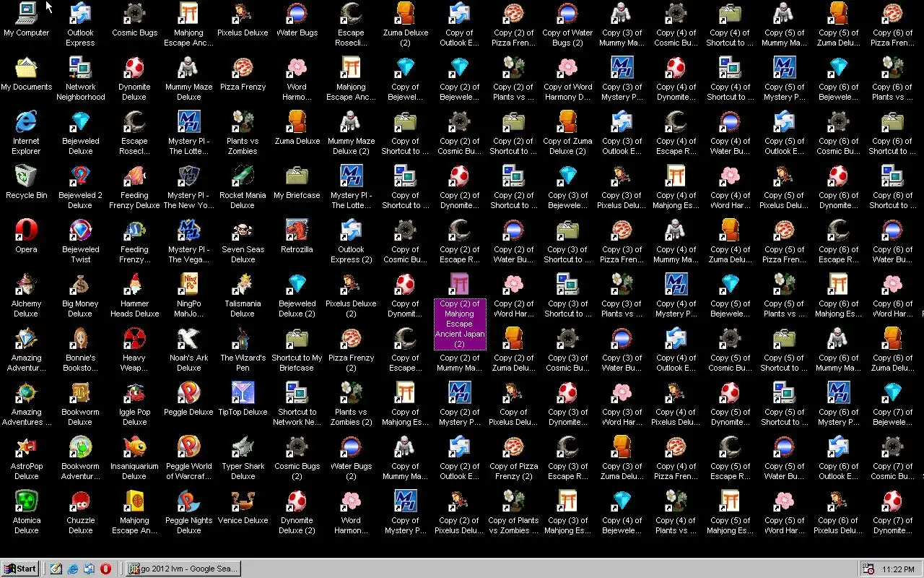This screenshot has height=578, width=924.
Task: Select the Bejeweled Twist icon
Action: coord(81,242)
